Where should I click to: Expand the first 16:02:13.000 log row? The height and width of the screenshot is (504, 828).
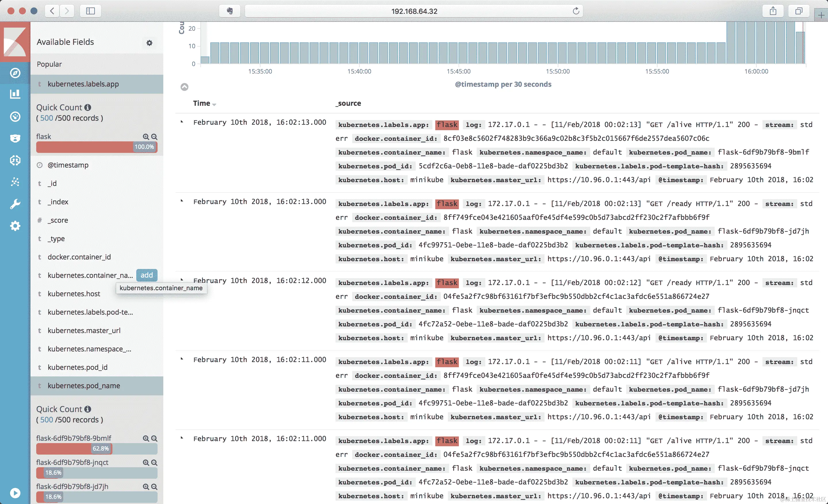pos(182,122)
